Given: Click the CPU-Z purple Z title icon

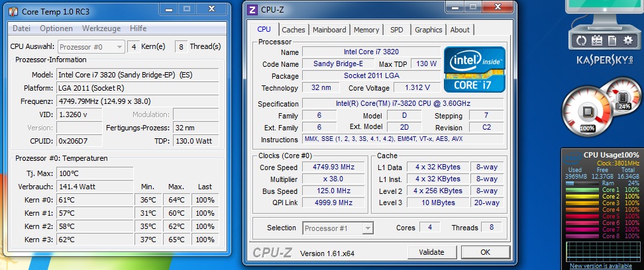Looking at the screenshot, I should coord(252,9).
